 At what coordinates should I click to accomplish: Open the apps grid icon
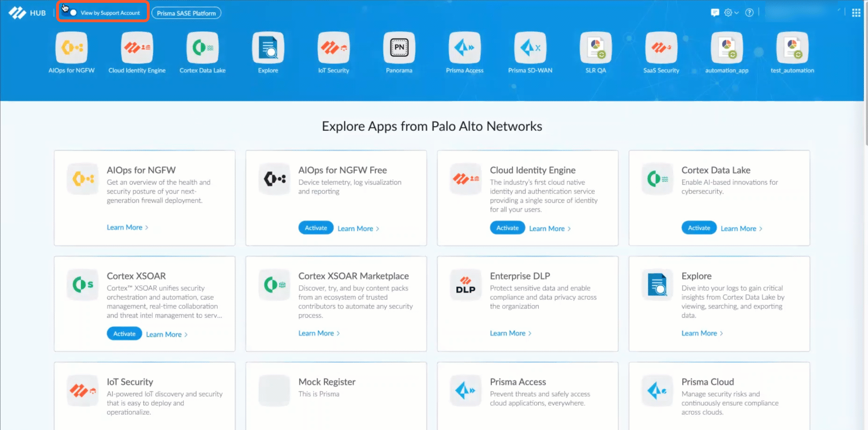(856, 13)
